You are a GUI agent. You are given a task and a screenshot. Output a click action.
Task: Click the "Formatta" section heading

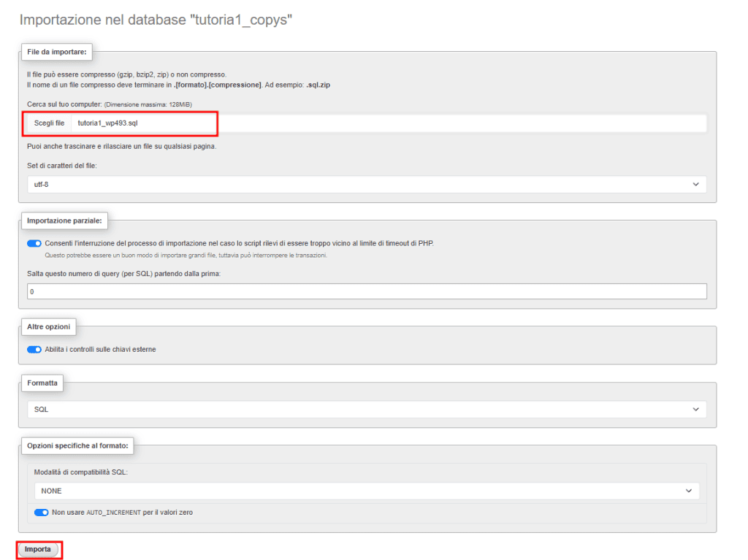(42, 383)
